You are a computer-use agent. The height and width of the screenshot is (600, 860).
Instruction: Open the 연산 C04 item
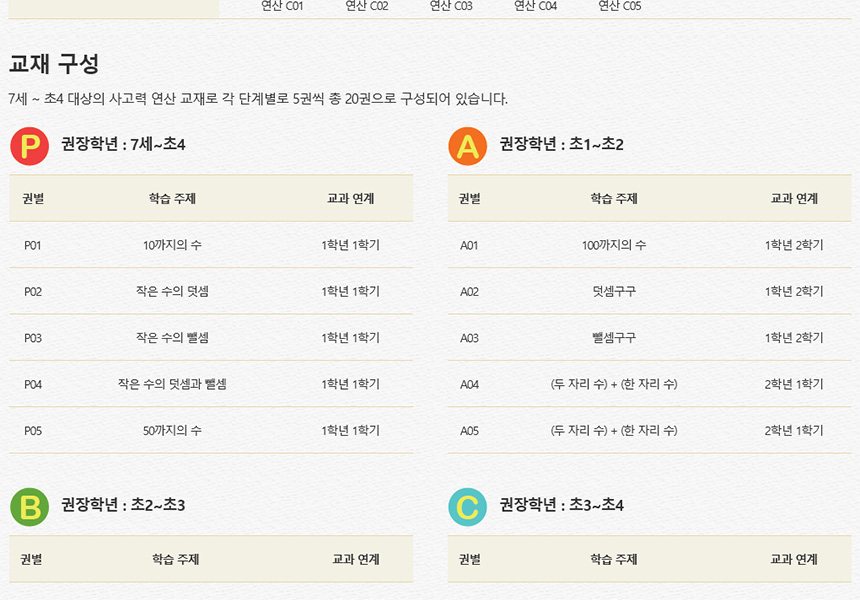pos(535,6)
